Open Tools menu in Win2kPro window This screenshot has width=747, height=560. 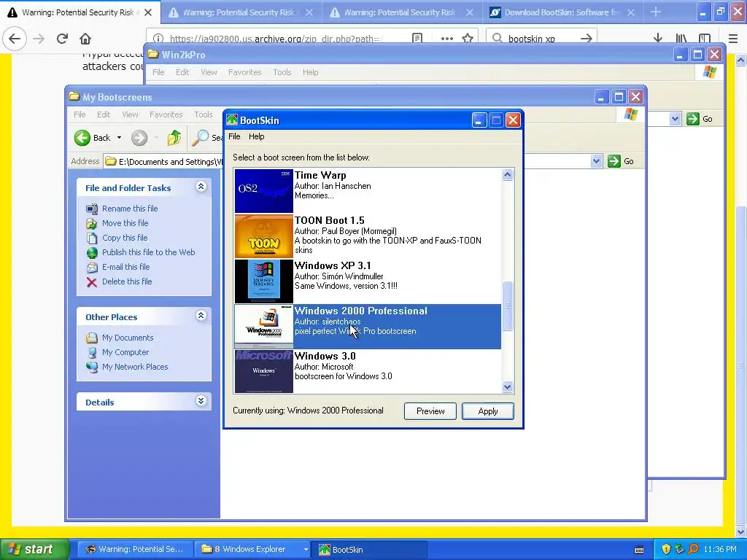(x=282, y=72)
